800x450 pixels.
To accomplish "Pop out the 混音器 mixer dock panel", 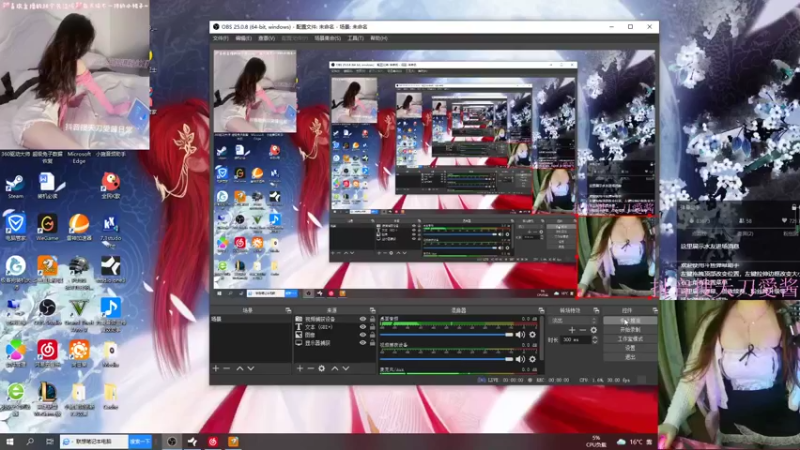I will (541, 310).
